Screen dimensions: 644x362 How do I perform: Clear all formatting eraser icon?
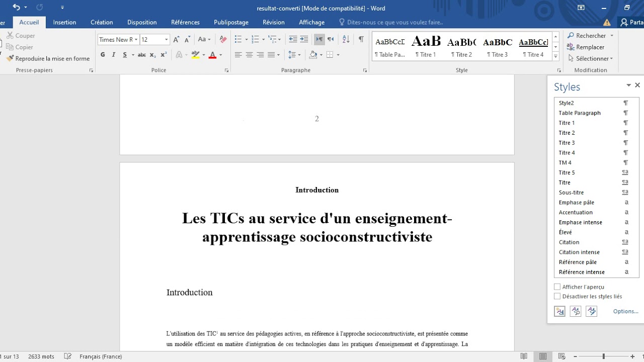click(223, 39)
